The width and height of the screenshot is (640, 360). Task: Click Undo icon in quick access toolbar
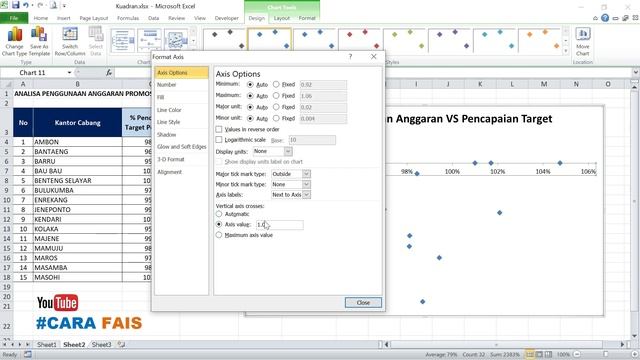click(x=26, y=6)
